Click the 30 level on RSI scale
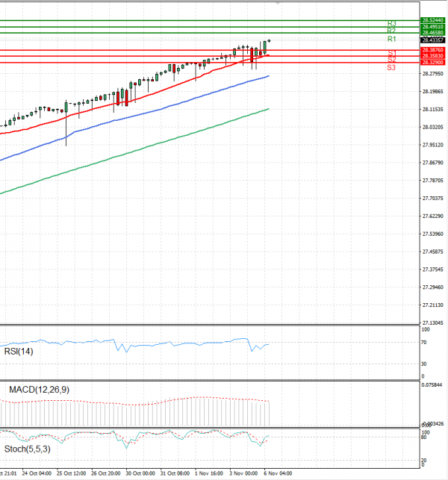448x480 pixels. 423,364
